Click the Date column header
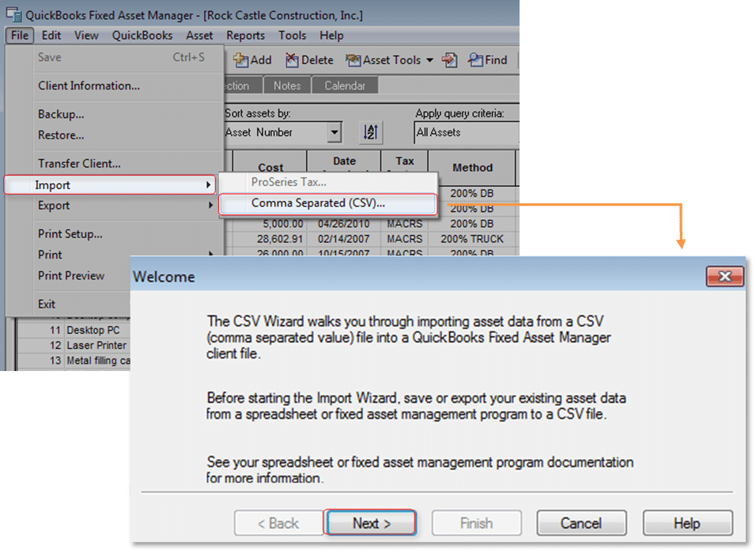Viewport: 756px width, 553px height. 344,162
